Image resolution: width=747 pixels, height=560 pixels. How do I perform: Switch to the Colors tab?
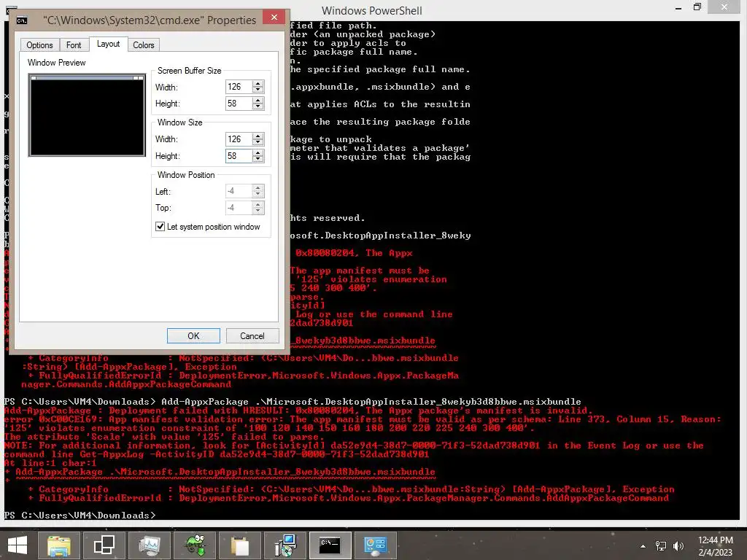144,45
